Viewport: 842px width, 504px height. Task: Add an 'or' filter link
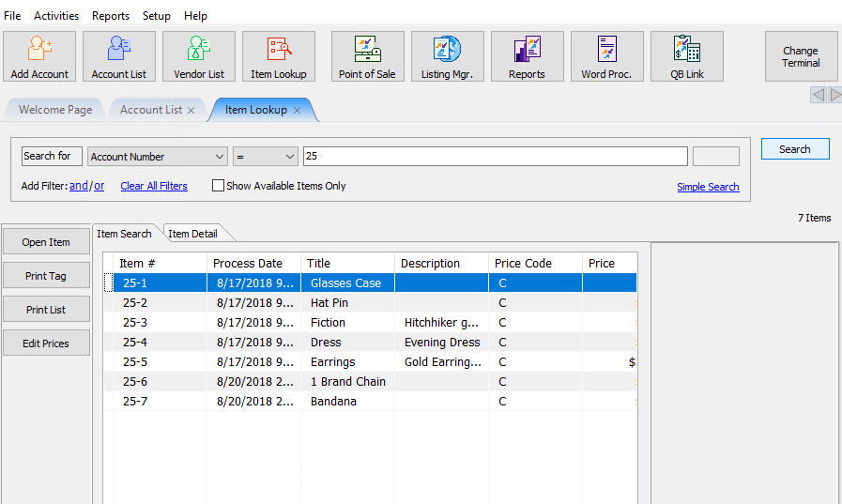pos(100,186)
